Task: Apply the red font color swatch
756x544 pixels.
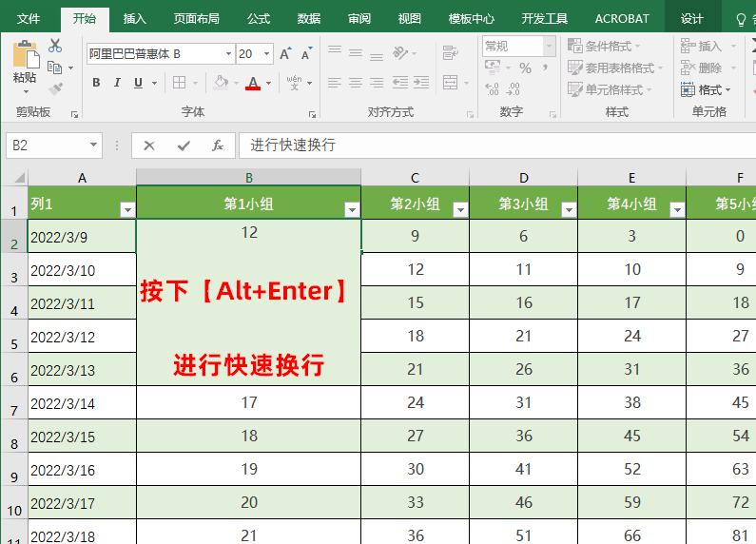Action: (x=252, y=84)
